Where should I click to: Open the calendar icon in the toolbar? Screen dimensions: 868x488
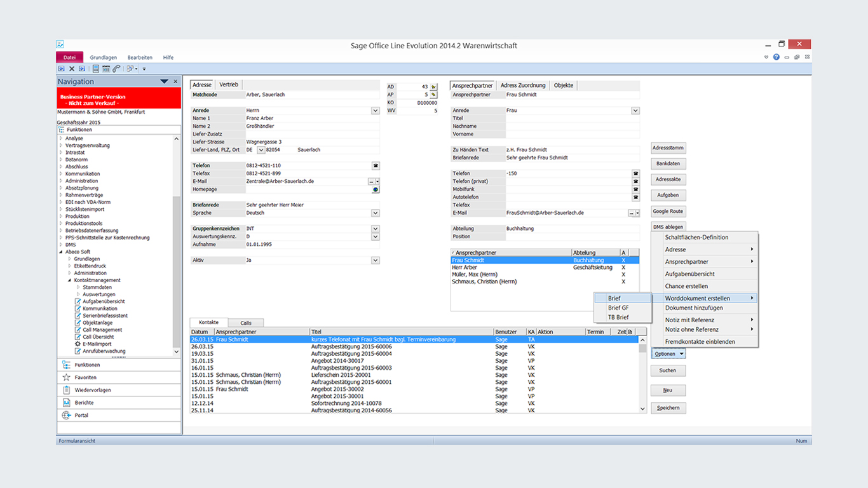pyautogui.click(x=106, y=69)
